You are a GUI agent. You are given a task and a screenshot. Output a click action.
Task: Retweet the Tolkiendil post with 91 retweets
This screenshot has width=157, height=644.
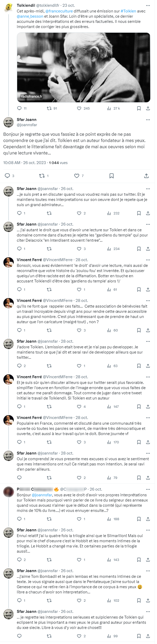(x=49, y=108)
